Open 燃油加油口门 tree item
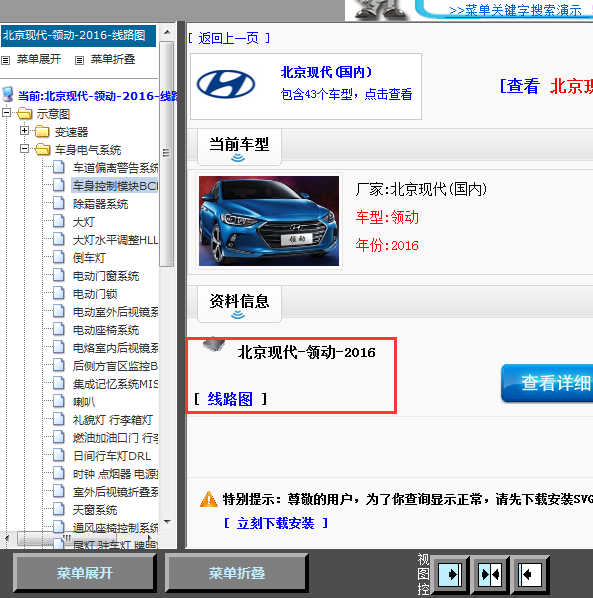The width and height of the screenshot is (593, 598). [x=116, y=438]
